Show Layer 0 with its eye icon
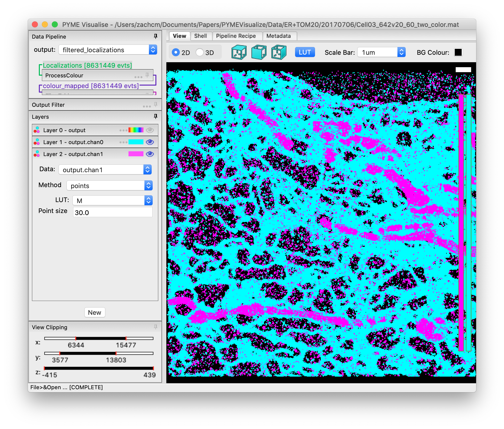This screenshot has height=429, width=504. (150, 130)
